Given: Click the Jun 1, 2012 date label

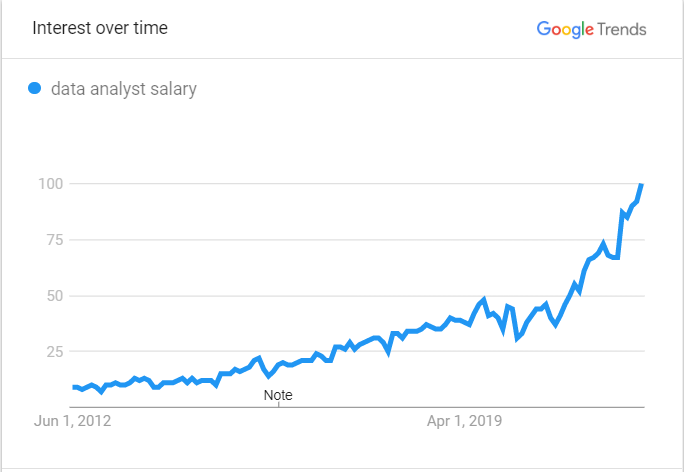Looking at the screenshot, I should click(x=72, y=421).
